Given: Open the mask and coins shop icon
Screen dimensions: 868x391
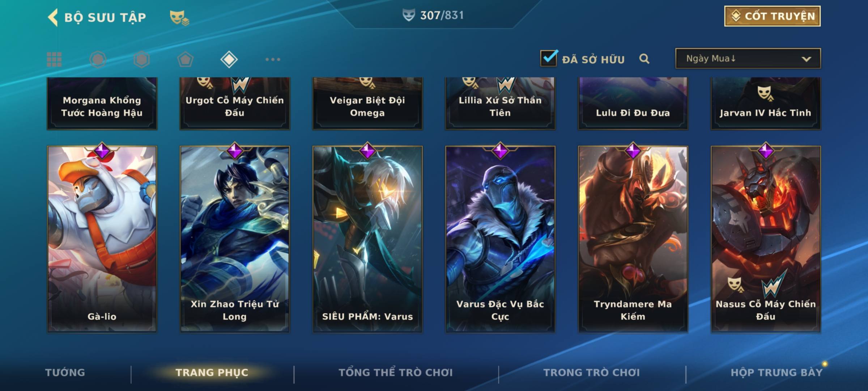Looking at the screenshot, I should coord(179,17).
